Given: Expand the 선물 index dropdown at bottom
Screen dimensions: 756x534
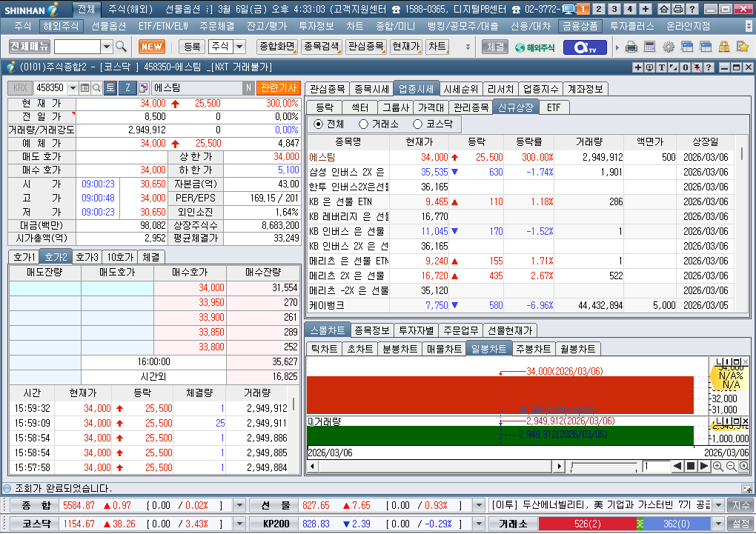Looking at the screenshot, I should tap(478, 505).
